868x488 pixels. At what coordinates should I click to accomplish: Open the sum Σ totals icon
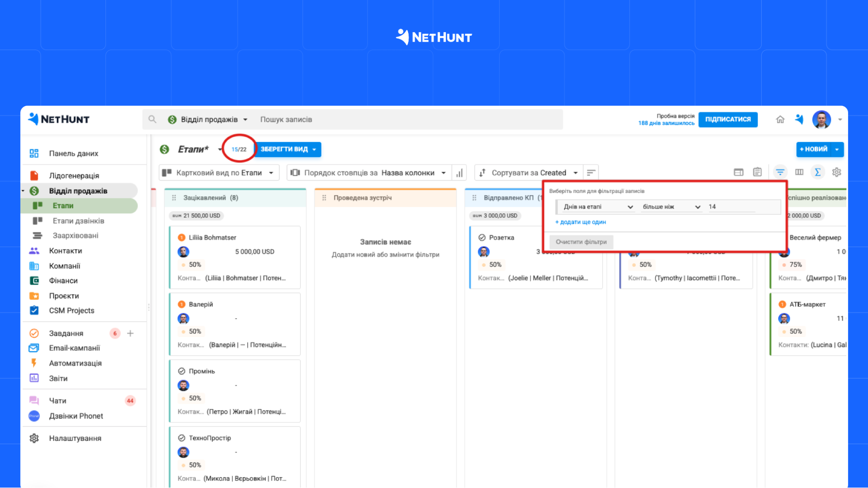click(818, 172)
